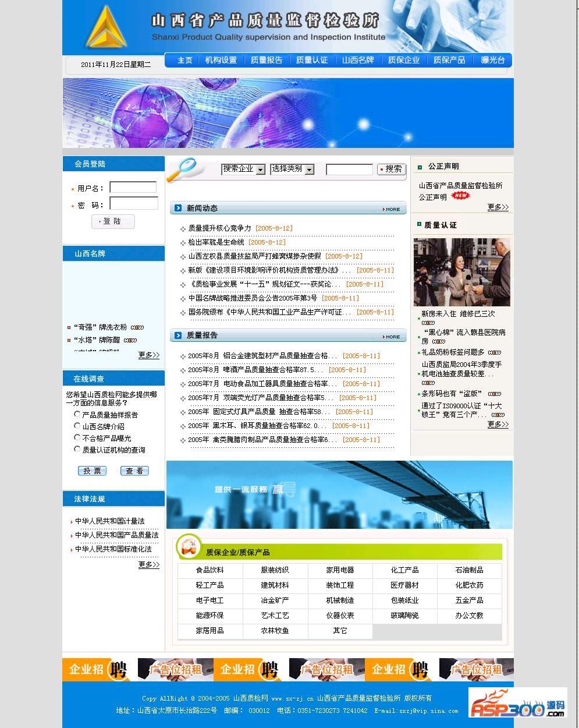Open 中华人民共和国标准化法 link
The image size is (579, 728).
[113, 549]
